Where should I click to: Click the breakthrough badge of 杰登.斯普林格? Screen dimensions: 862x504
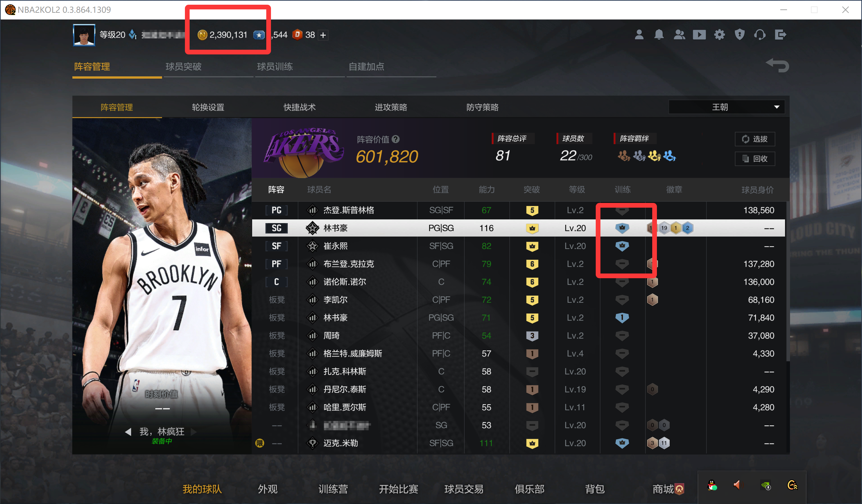click(532, 210)
